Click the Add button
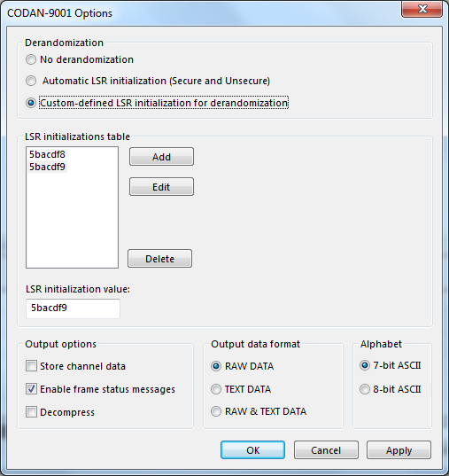 (x=161, y=157)
